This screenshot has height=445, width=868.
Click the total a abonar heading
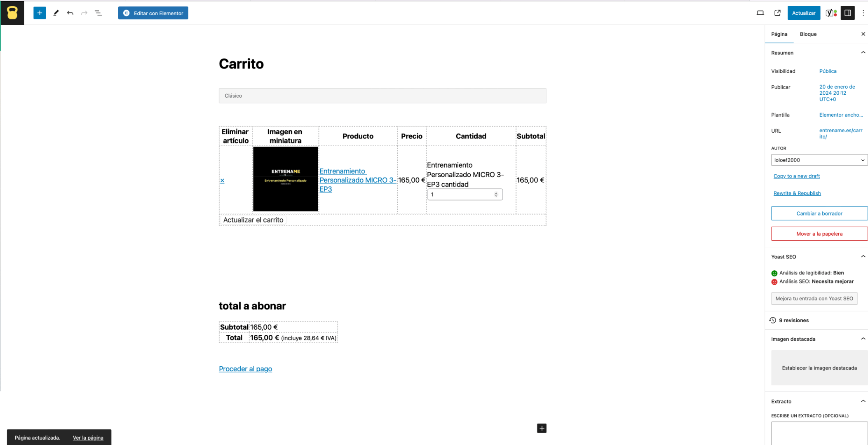click(x=252, y=306)
